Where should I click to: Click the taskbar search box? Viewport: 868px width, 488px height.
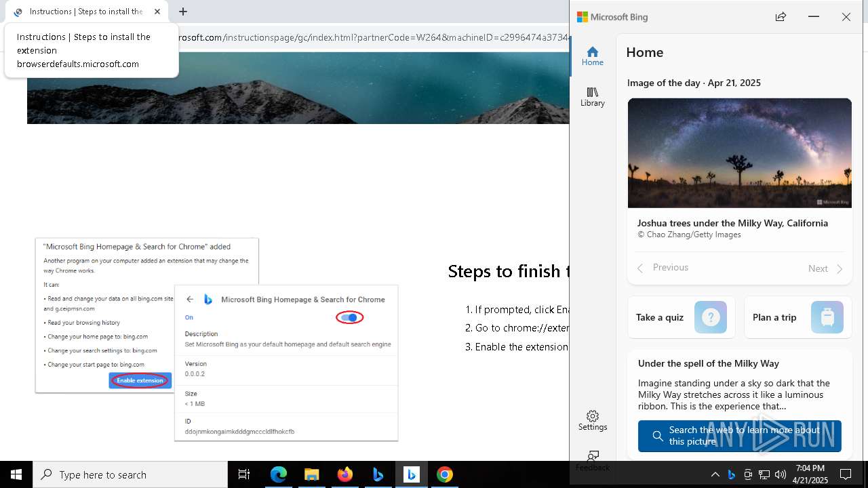point(130,474)
